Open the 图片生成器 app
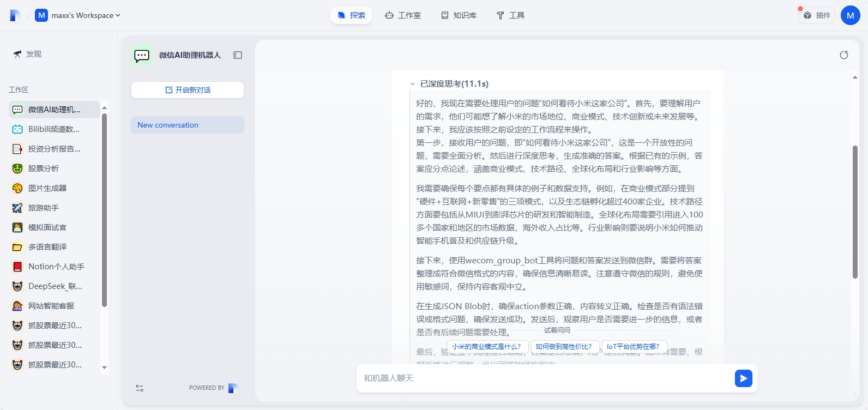868x410 pixels. click(x=54, y=188)
